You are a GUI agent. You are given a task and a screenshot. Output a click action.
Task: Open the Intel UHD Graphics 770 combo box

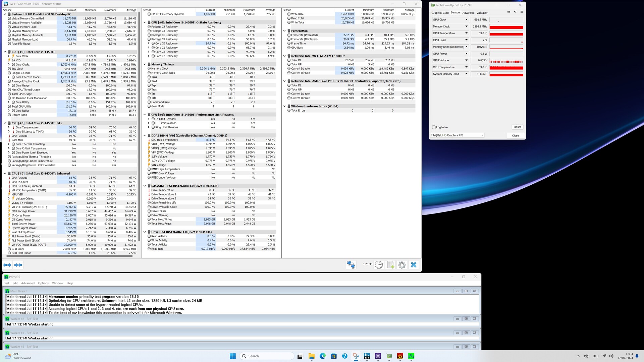(457, 135)
